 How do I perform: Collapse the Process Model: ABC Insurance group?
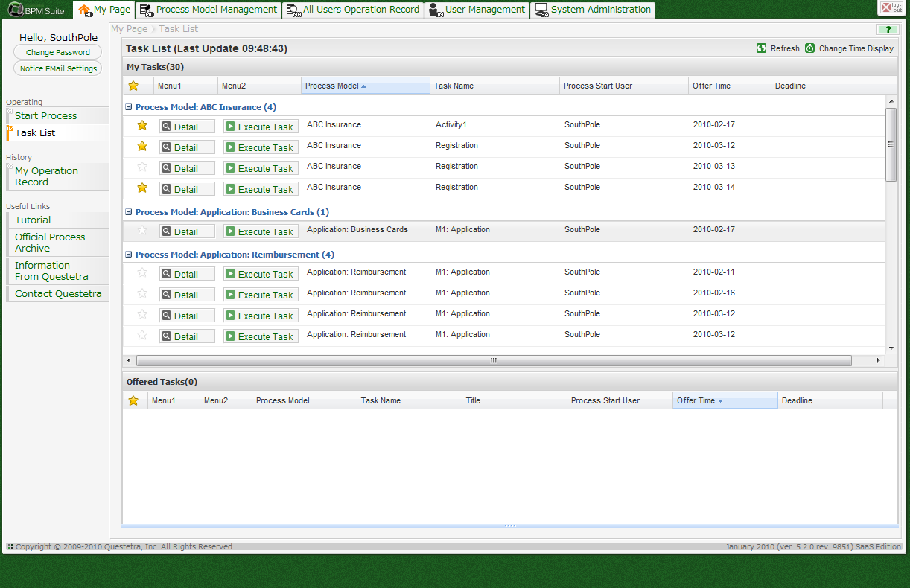(129, 107)
